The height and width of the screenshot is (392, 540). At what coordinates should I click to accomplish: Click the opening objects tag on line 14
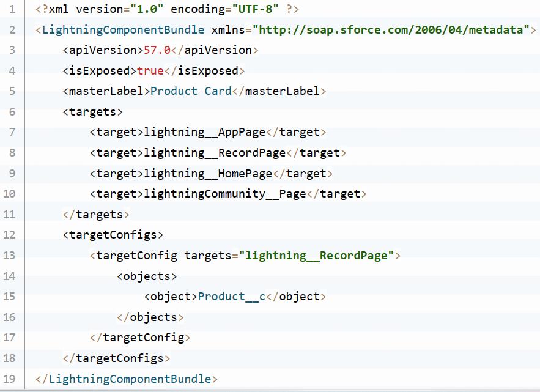coord(147,276)
